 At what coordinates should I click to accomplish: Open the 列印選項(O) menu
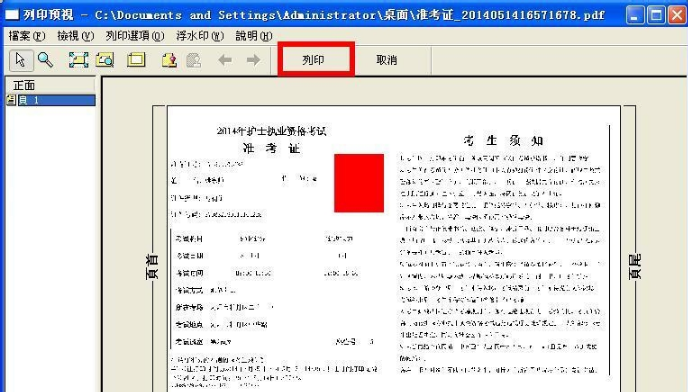coord(135,36)
